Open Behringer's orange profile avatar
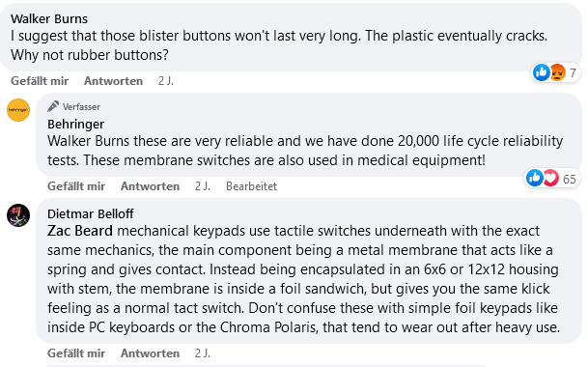Screen dimensions: 588x367 [18, 110]
